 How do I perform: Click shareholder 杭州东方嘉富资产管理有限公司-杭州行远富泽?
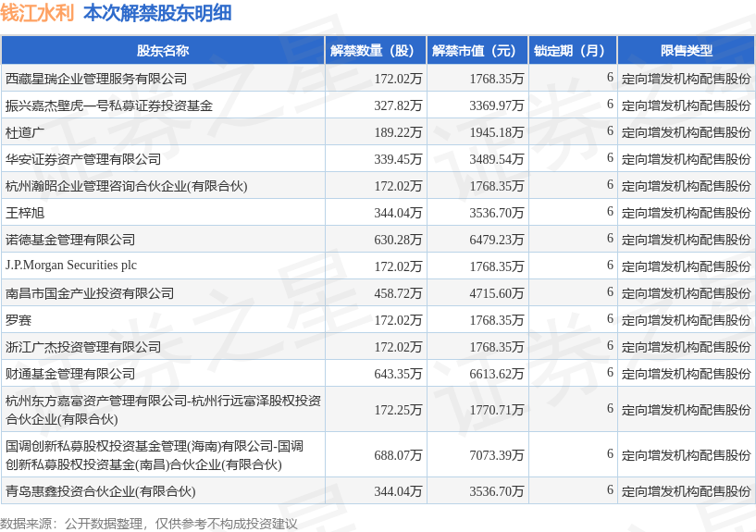[163, 410]
